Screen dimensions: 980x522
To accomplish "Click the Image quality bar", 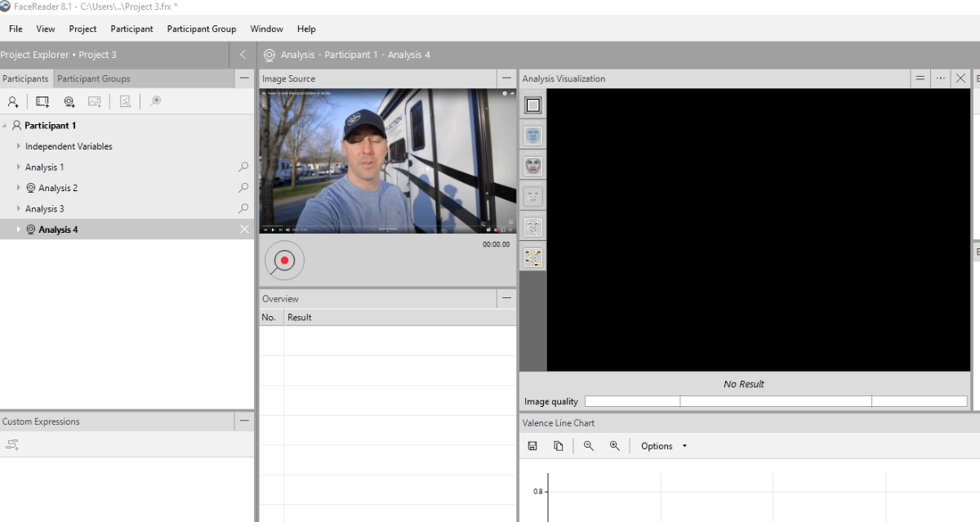I will (776, 401).
